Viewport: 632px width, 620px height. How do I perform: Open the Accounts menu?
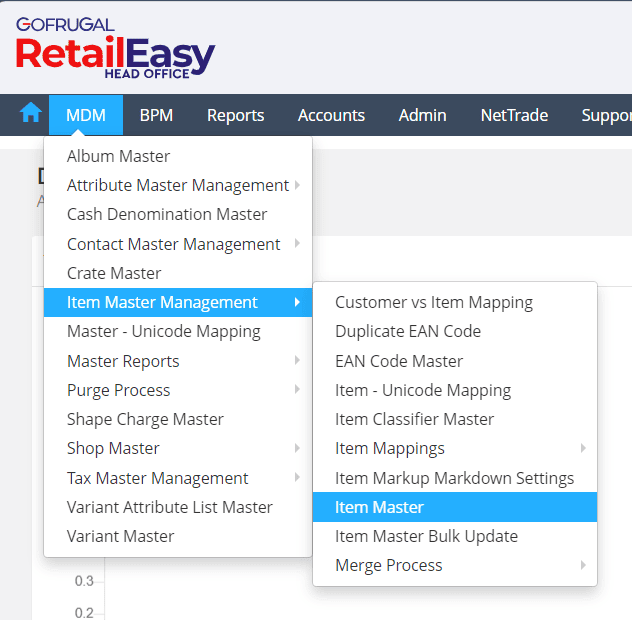pos(331,115)
